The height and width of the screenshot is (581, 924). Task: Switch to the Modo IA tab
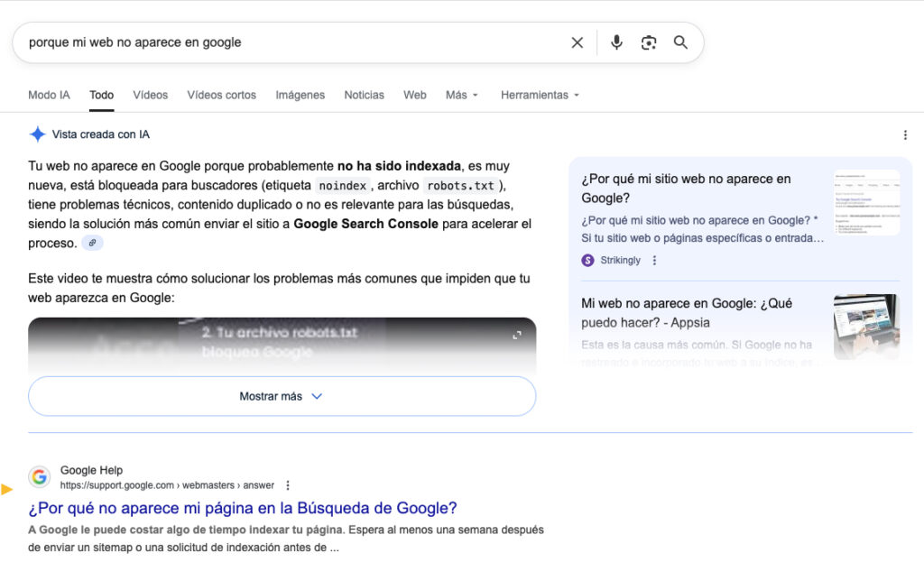click(x=49, y=95)
